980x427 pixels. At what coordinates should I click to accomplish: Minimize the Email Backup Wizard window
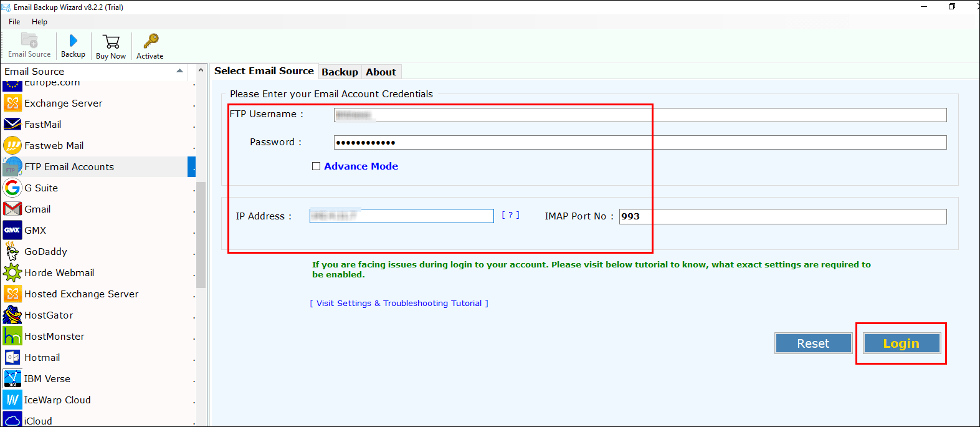point(924,7)
